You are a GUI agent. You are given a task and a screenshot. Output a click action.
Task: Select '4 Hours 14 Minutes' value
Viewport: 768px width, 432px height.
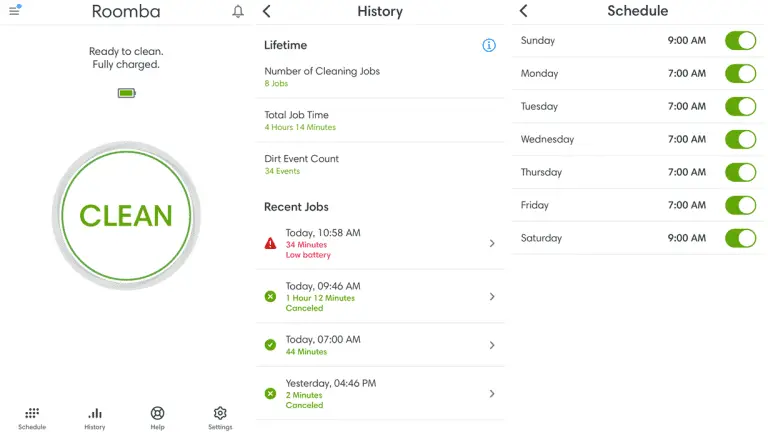pyautogui.click(x=300, y=127)
